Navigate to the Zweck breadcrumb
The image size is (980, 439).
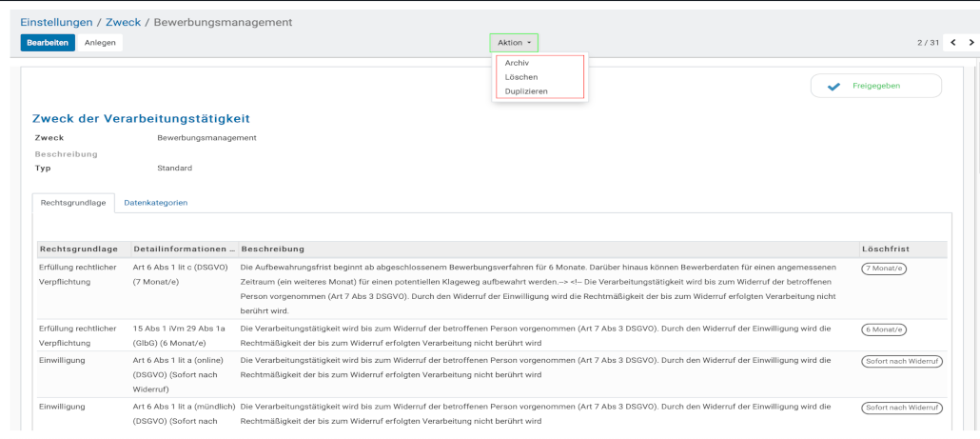click(123, 22)
